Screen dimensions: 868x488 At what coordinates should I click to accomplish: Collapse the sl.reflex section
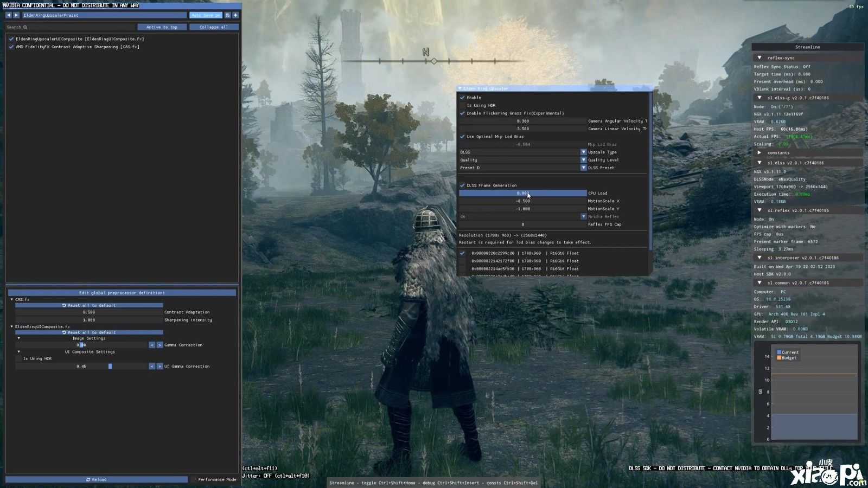759,210
